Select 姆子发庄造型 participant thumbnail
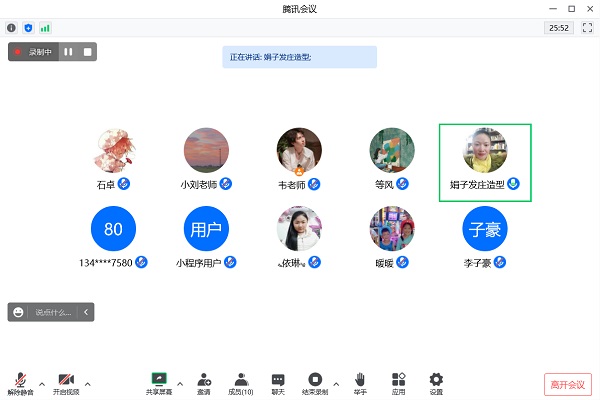 click(485, 162)
